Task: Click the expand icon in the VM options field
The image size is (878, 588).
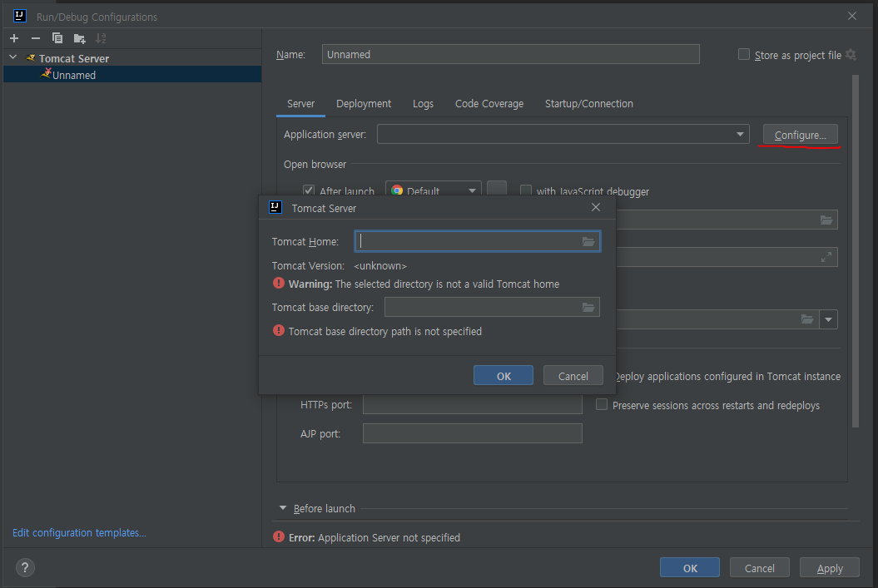Action: [826, 257]
